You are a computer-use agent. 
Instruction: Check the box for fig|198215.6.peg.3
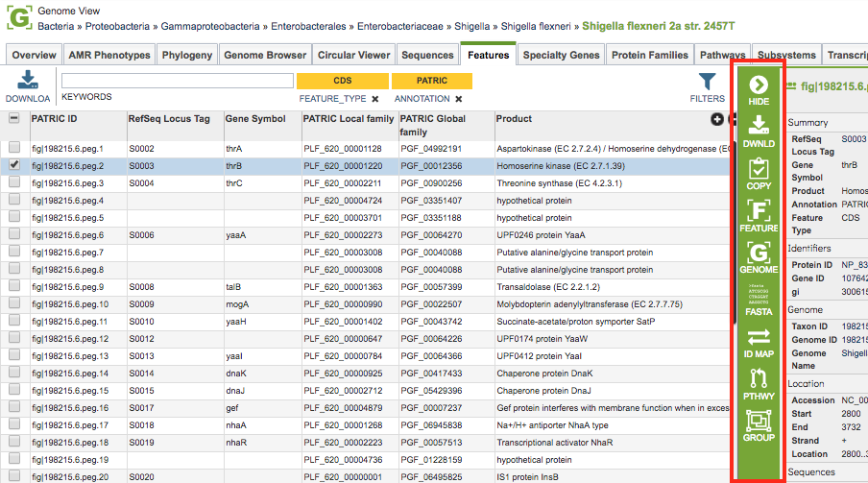tap(14, 182)
